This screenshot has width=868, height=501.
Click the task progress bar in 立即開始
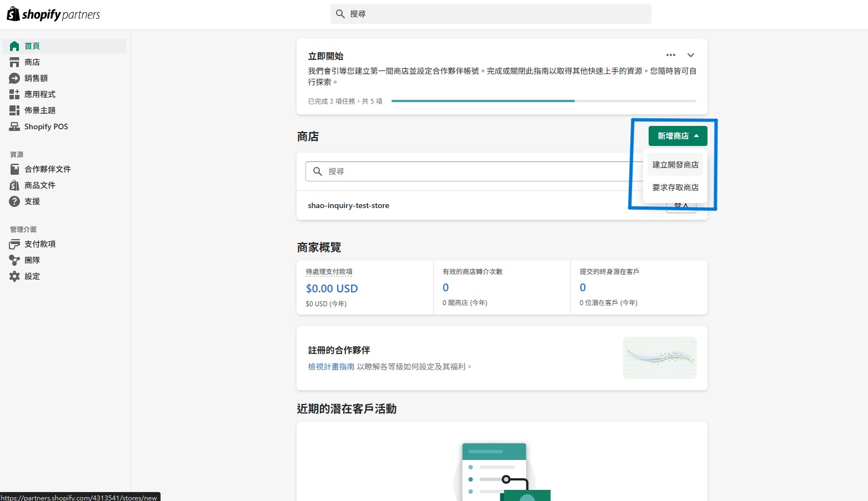tap(544, 101)
